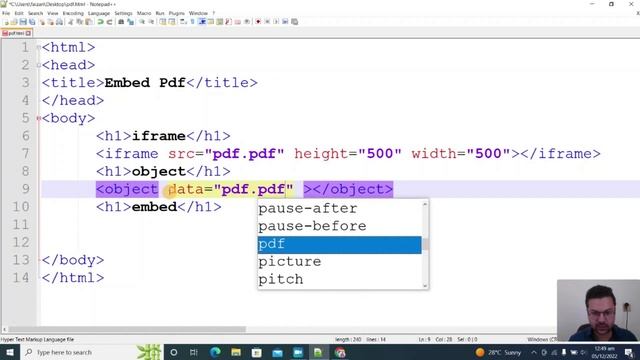This screenshot has height=360, width=640.
Task: Select highlighted pdf autocomplete suggestion
Action: tap(340, 244)
